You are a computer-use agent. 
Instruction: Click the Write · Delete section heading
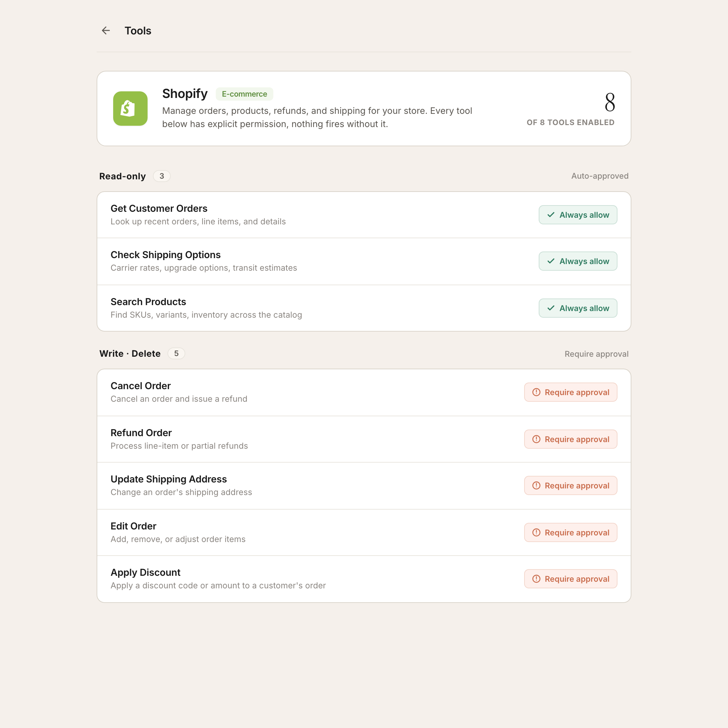tap(130, 353)
